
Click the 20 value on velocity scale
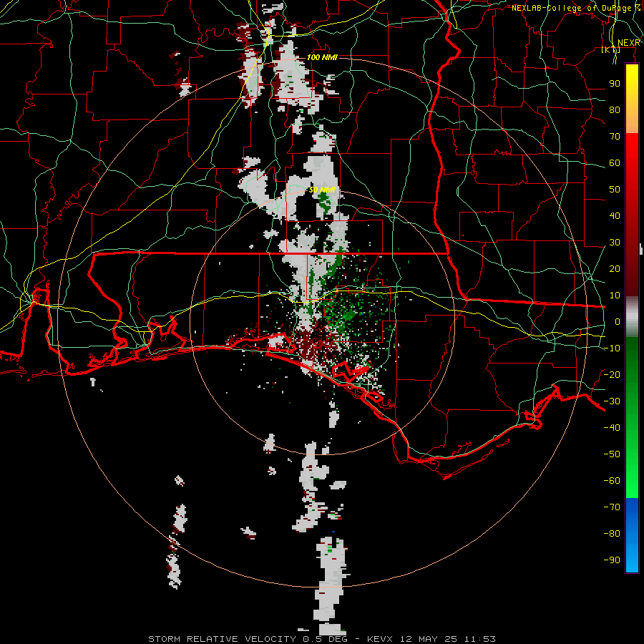click(x=615, y=268)
